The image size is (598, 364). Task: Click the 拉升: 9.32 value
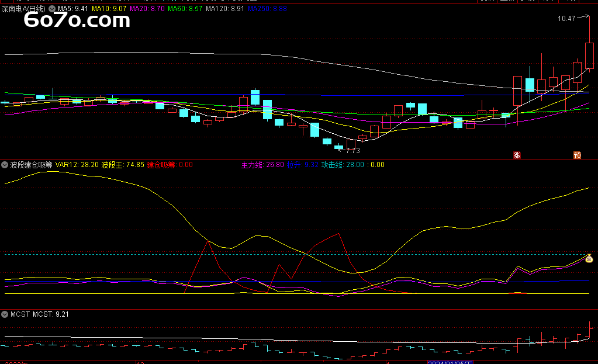(303, 165)
